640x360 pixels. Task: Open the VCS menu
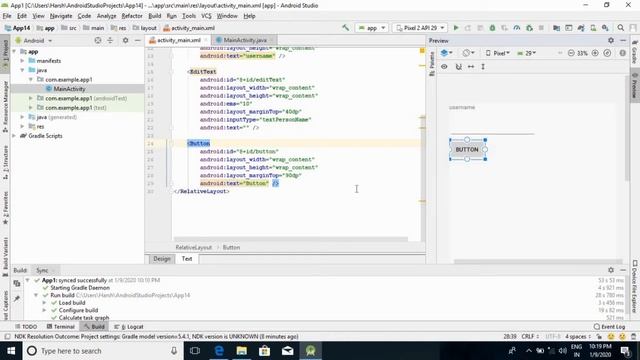click(206, 16)
